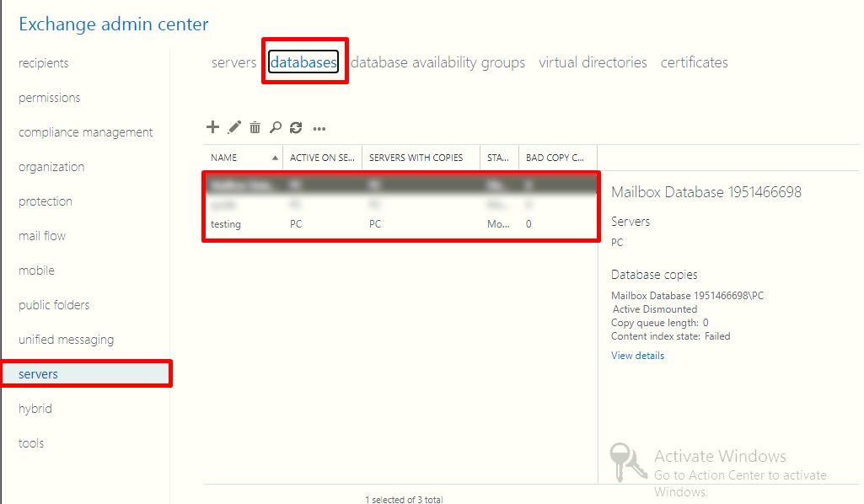Click the add new database plus icon

click(212, 127)
